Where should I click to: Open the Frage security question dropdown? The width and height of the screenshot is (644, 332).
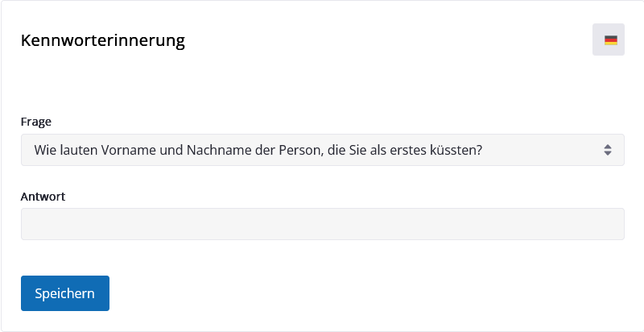coord(323,150)
